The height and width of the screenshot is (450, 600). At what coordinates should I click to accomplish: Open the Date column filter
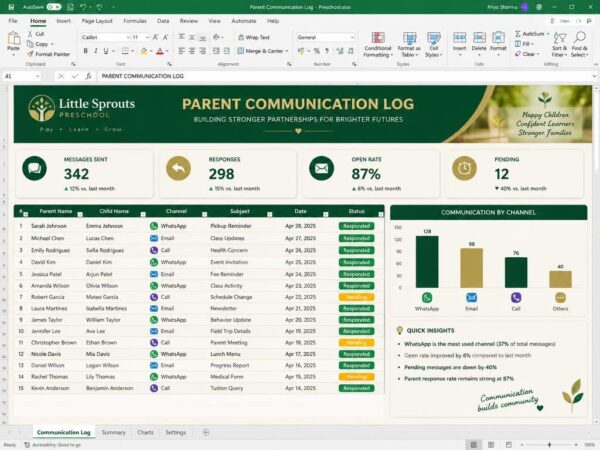(326, 214)
